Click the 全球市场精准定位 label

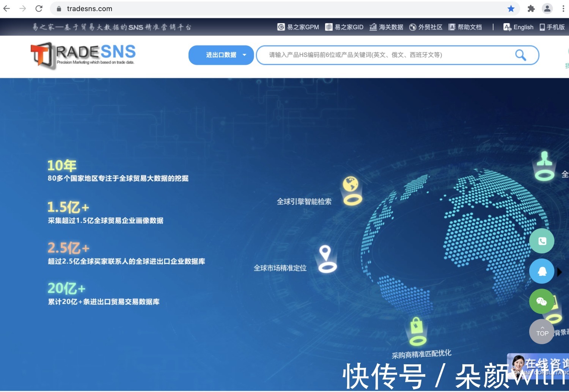tap(280, 268)
